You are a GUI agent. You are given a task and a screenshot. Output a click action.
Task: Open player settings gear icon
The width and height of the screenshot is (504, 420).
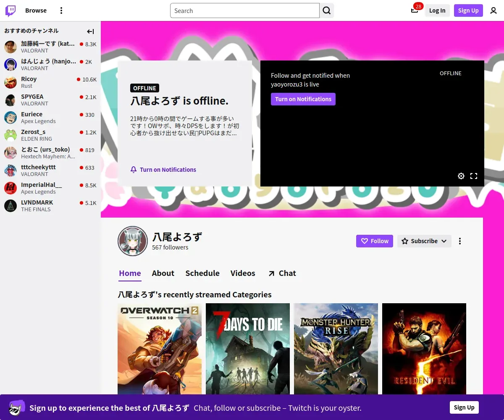[x=461, y=176]
